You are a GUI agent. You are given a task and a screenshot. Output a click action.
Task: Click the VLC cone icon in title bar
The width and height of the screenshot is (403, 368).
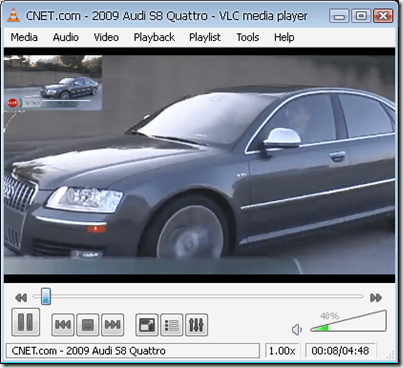tap(14, 16)
